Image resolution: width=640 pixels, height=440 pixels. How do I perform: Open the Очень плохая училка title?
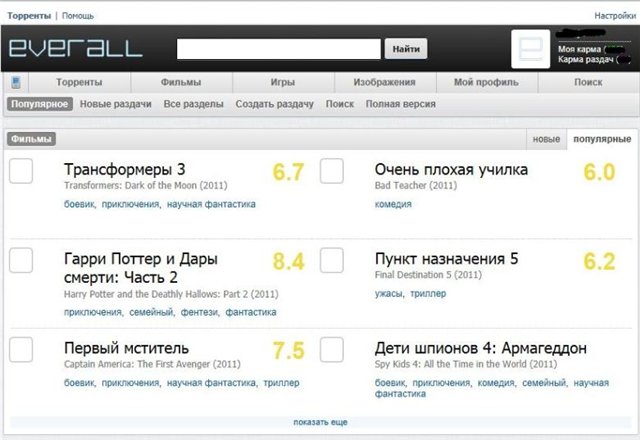coord(451,169)
